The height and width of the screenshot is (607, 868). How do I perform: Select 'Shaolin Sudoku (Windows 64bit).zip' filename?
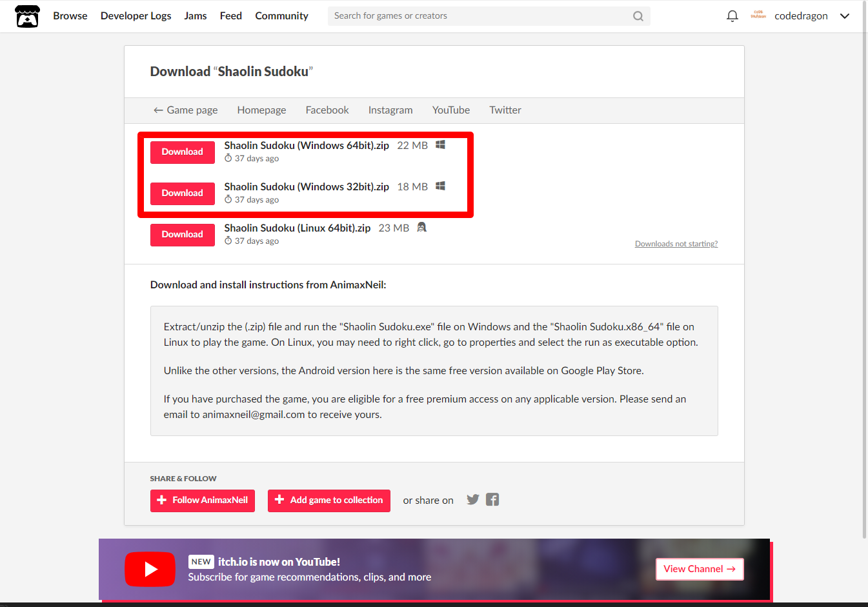[x=307, y=146]
